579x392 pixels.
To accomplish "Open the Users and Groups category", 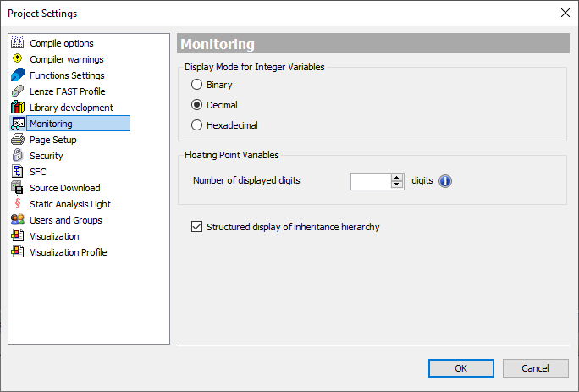I will (x=66, y=220).
